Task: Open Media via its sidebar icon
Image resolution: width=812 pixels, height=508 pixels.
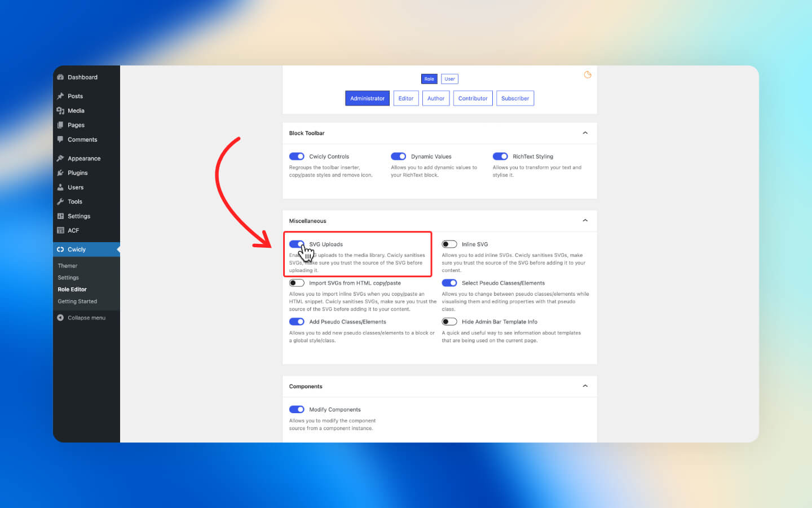Action: [60, 111]
